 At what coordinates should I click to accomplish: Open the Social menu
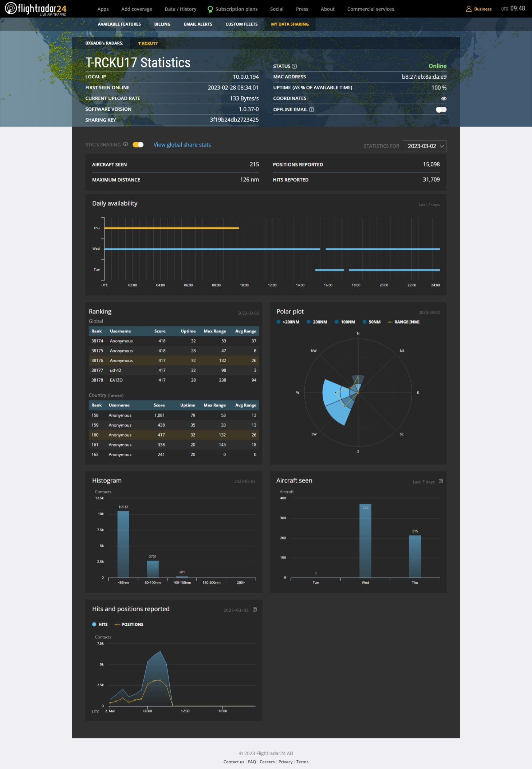click(x=277, y=9)
